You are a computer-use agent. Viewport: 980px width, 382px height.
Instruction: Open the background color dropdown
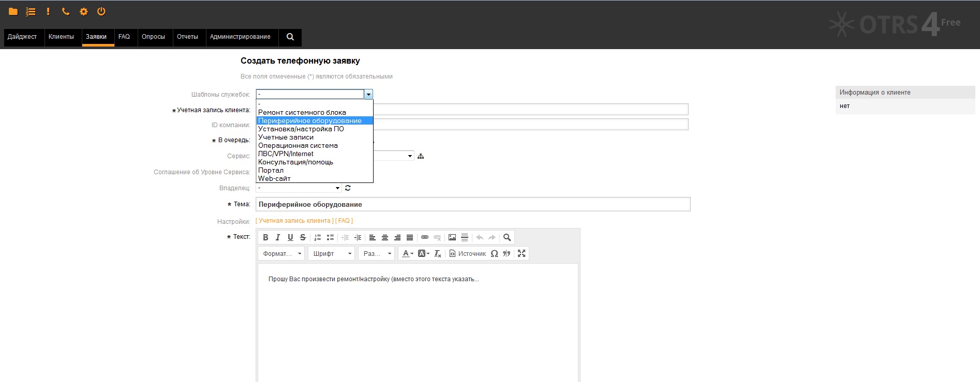(424, 253)
